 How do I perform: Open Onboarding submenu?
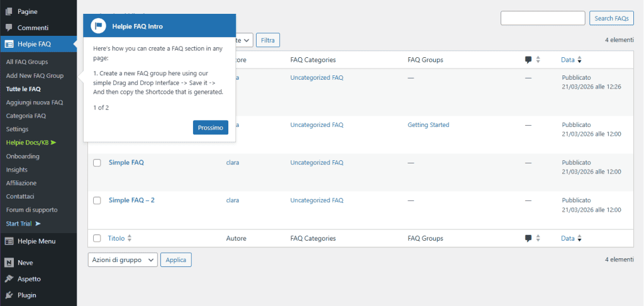23,156
